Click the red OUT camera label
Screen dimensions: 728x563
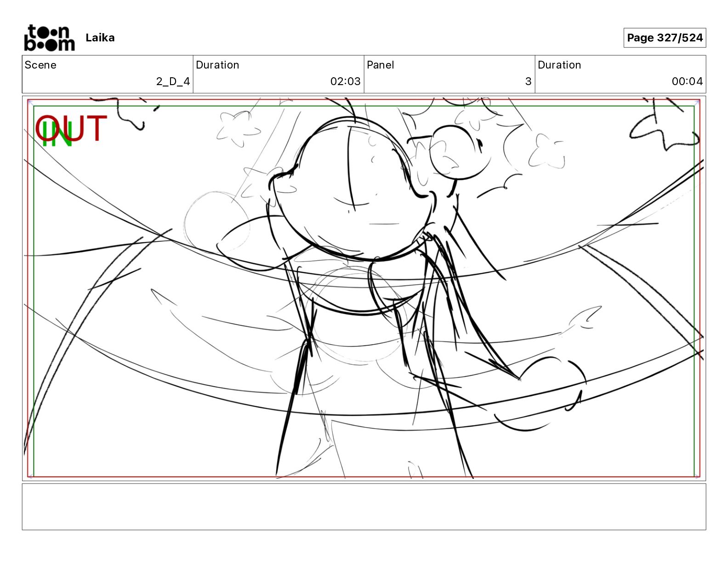71,128
